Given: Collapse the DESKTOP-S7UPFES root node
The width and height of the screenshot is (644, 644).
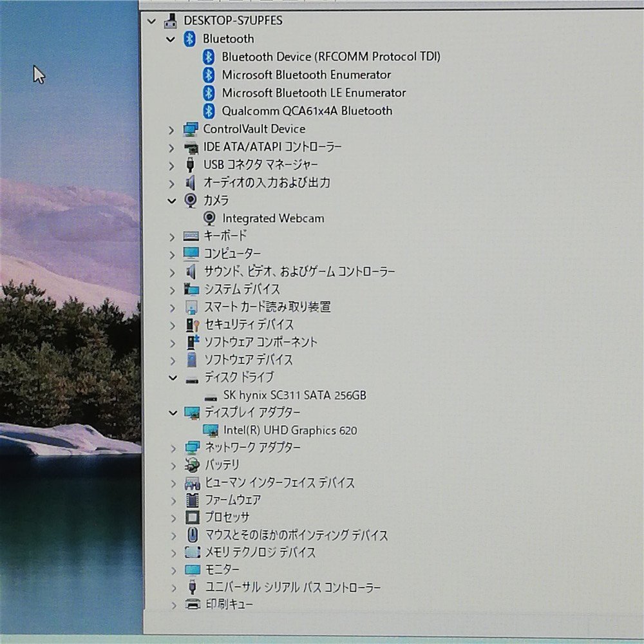Looking at the screenshot, I should tap(151, 21).
